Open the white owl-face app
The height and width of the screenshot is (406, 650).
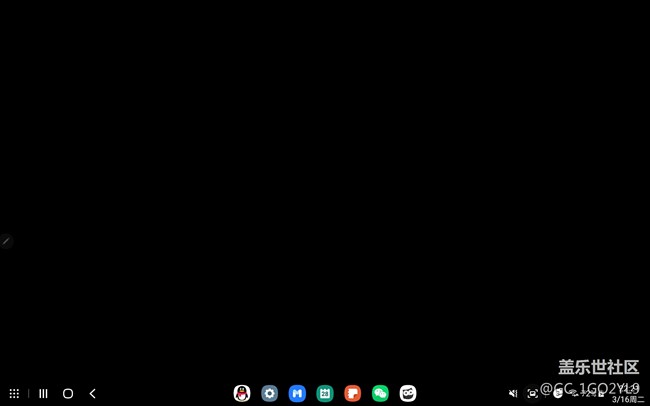coord(408,393)
